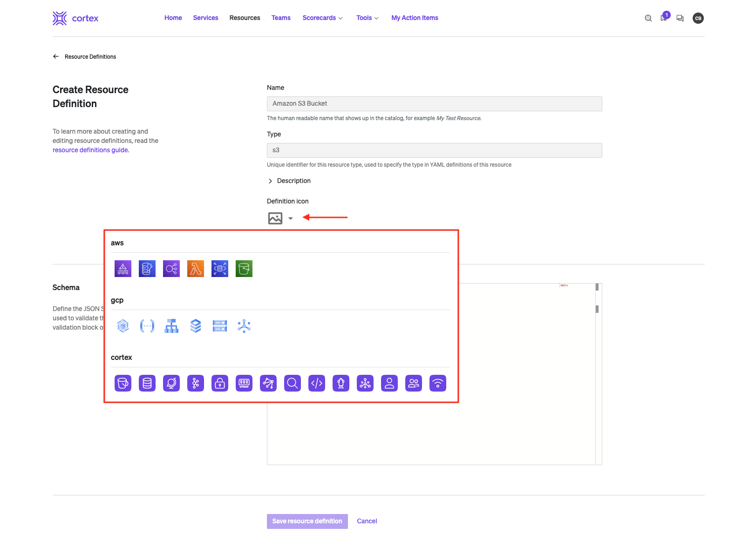Pick the Cortex globe icon
This screenshot has width=756, height=548.
[x=171, y=383]
